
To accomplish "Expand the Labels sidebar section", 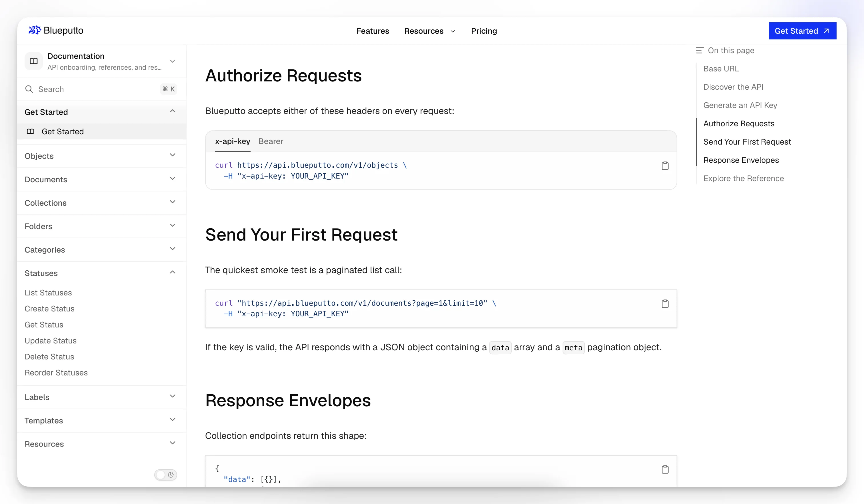I will [x=101, y=397].
